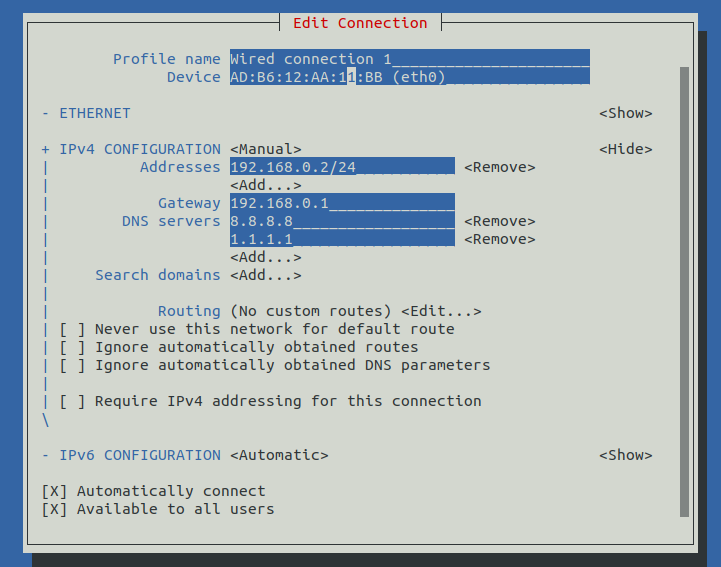This screenshot has height=567, width=721.
Task: Remove the 1.1.1.1 DNS server
Action: click(500, 239)
